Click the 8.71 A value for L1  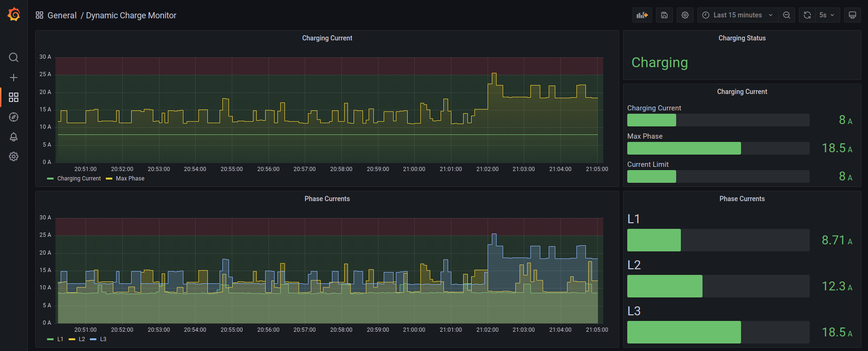(837, 240)
